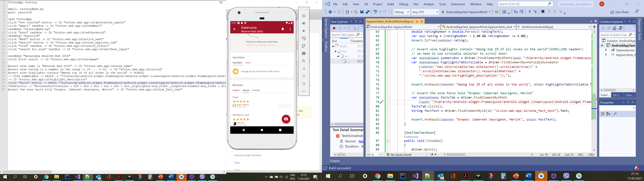Switch to Friends reviews tab in Vivino
The width and height of the screenshot is (644, 181).
(256, 90)
